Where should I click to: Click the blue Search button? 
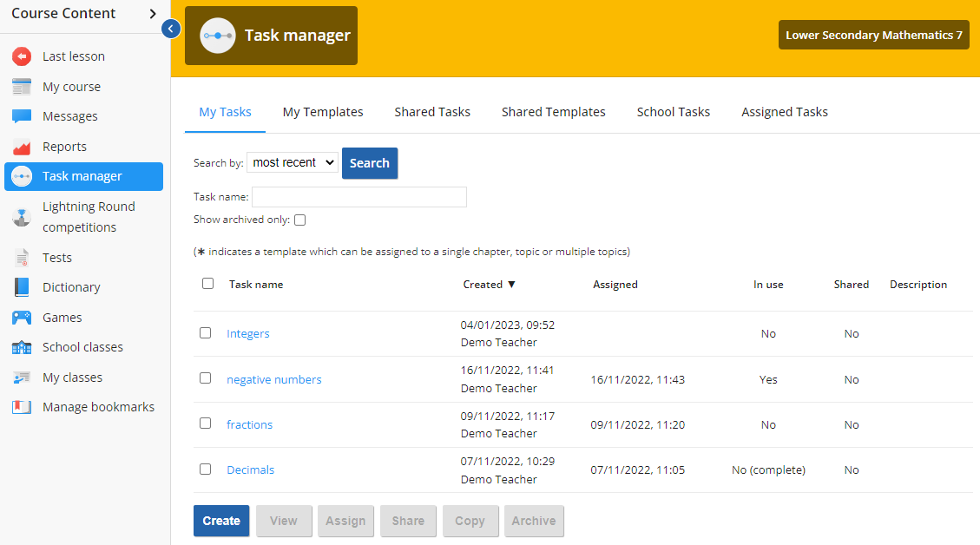coord(370,163)
